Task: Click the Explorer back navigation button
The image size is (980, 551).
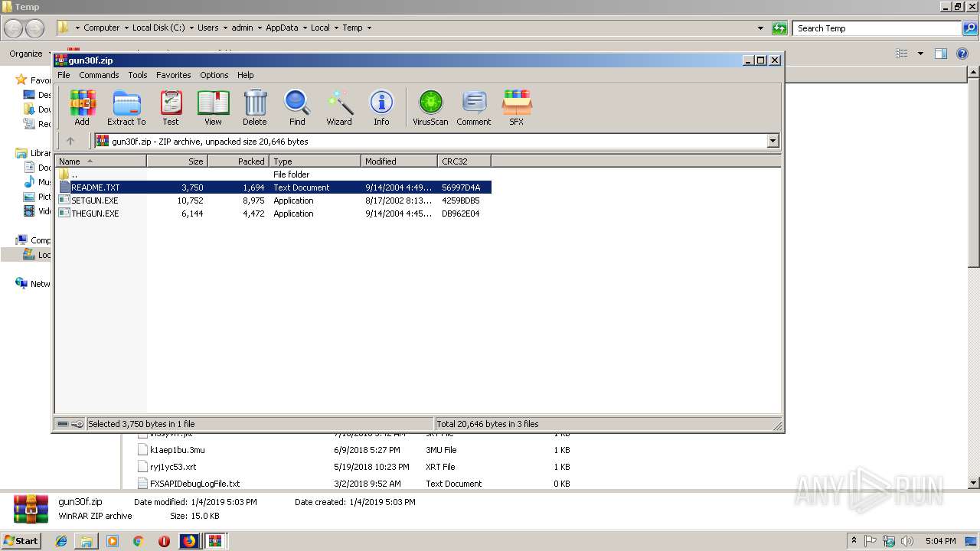Action: pos(15,28)
